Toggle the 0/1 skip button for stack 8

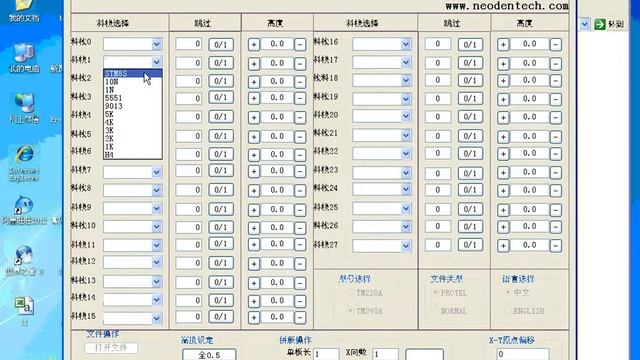(221, 190)
